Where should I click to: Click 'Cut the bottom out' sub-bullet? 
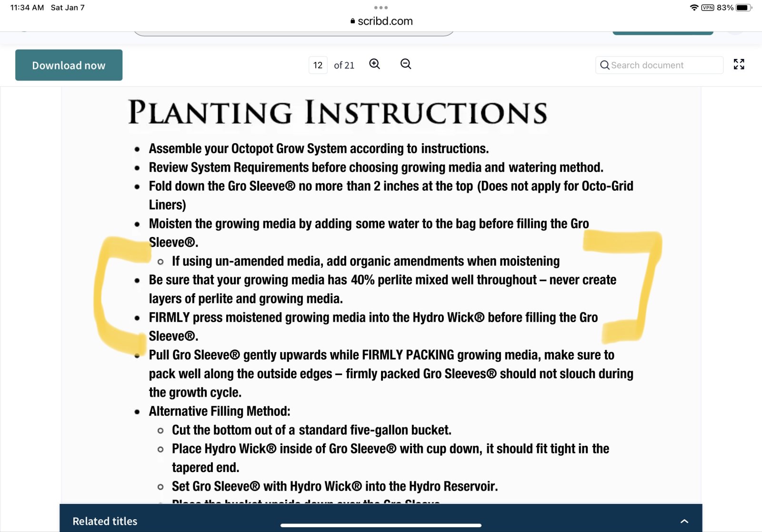pyautogui.click(x=311, y=430)
